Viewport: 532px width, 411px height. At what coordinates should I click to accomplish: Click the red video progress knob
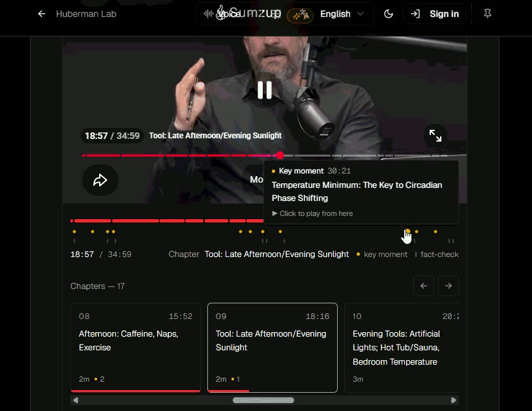pos(280,155)
